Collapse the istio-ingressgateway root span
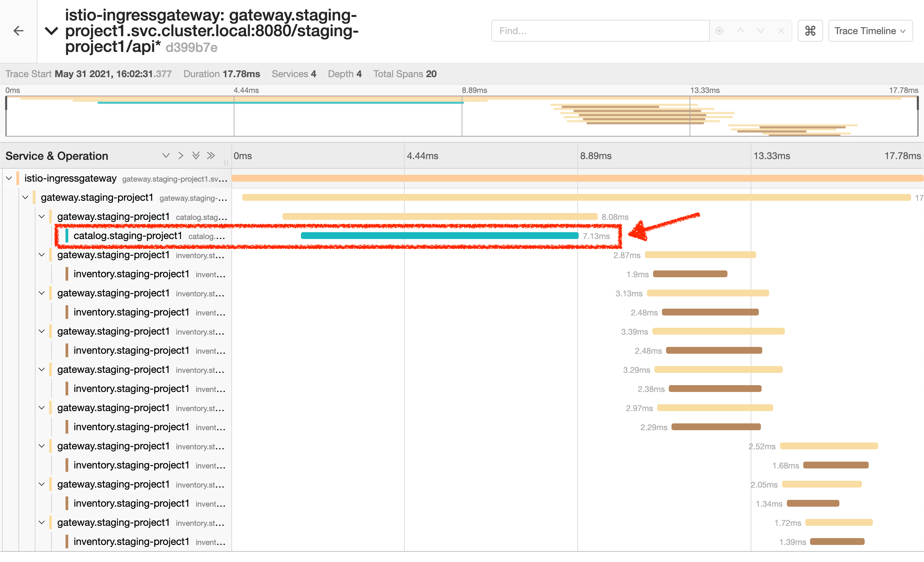 point(9,179)
